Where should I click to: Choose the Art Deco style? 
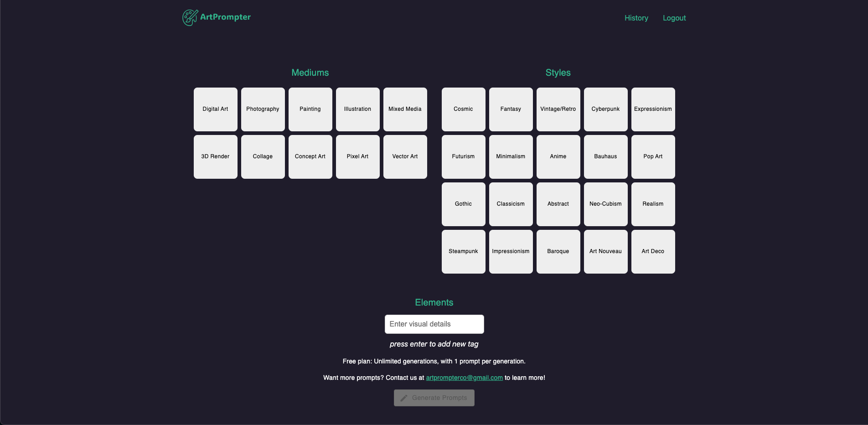(x=653, y=252)
